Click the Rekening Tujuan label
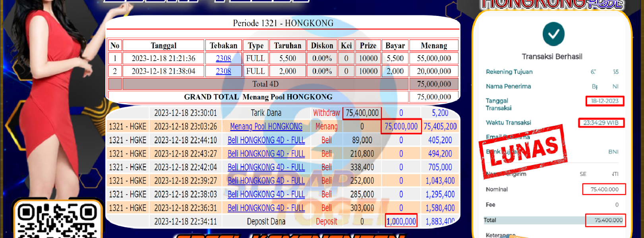 509,72
